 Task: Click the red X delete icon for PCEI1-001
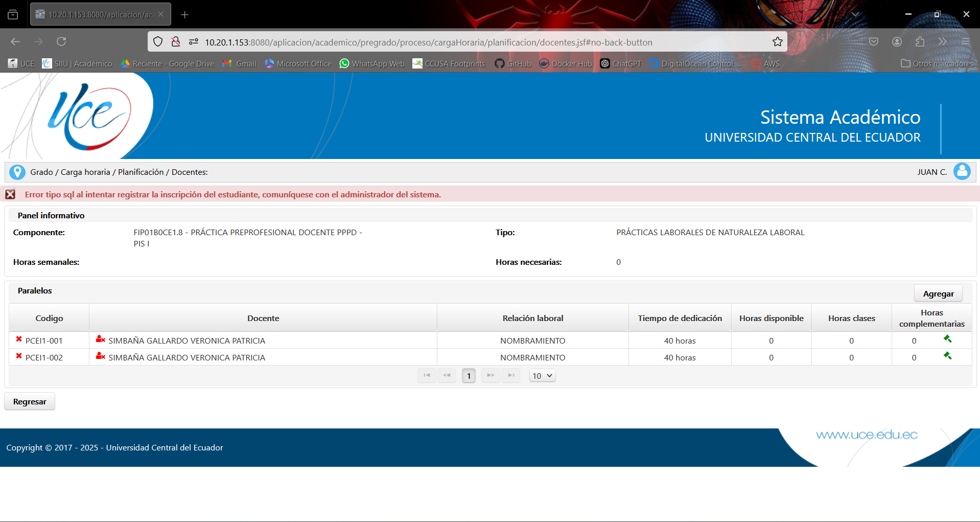coord(19,339)
